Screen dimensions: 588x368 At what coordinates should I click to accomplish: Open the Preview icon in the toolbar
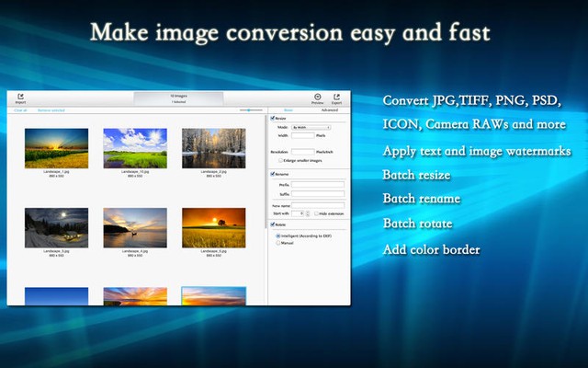click(x=317, y=98)
